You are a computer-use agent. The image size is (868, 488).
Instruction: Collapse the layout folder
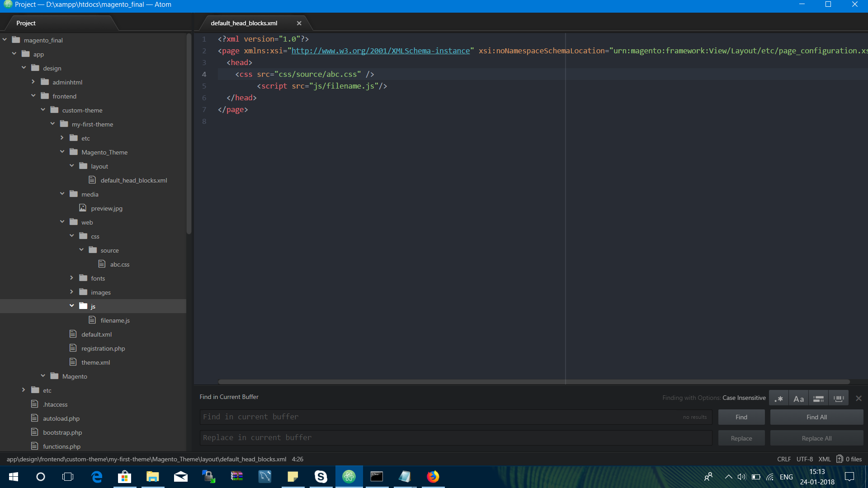[x=71, y=166]
